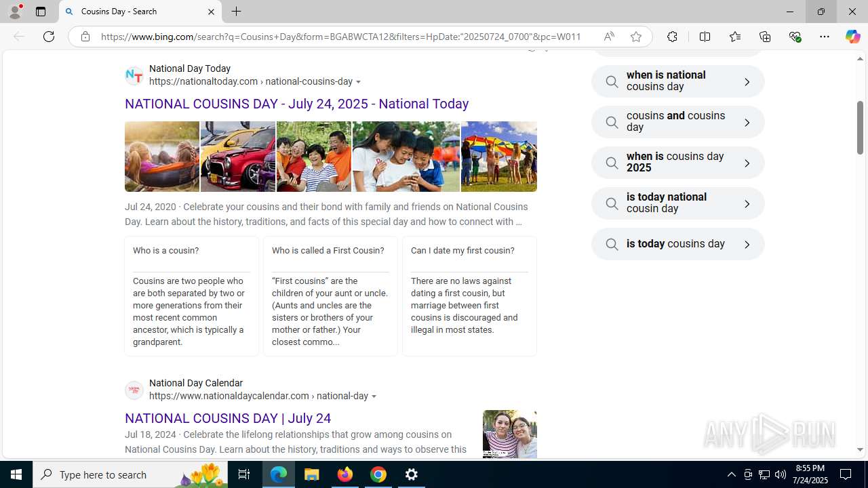Open the two girls result thumbnail
Screen dimensions: 868x488
(510, 434)
